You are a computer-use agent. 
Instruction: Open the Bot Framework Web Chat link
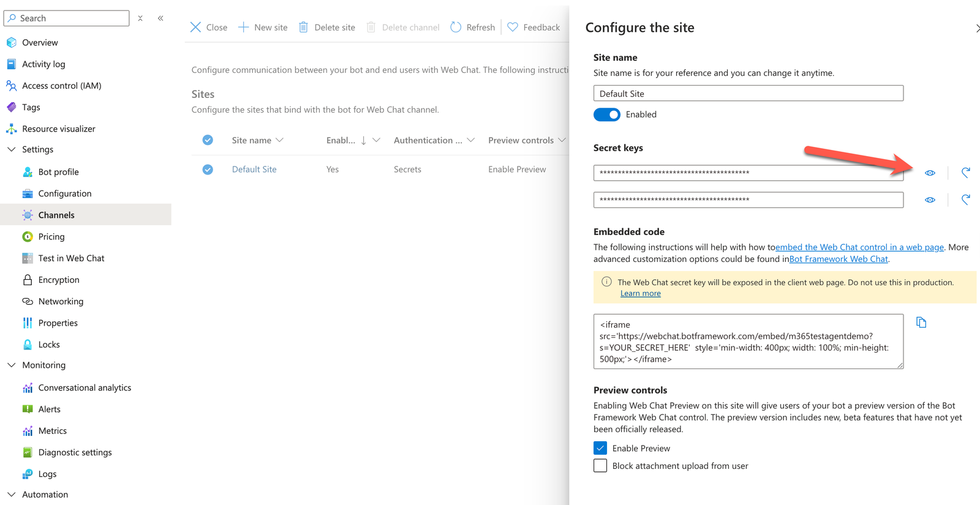tap(839, 259)
